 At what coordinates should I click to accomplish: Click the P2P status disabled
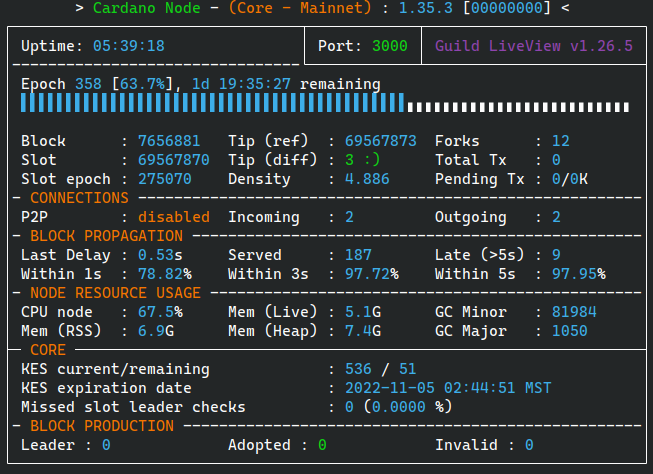click(174, 217)
